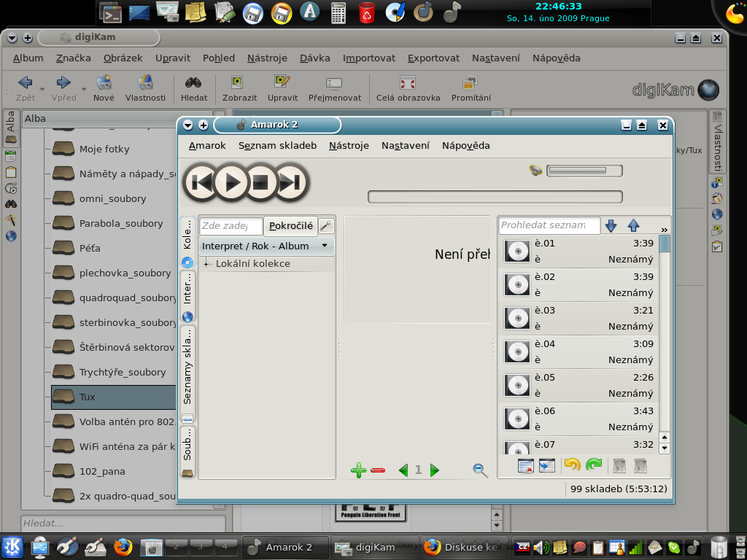
Task: Click the Pokročilé button
Action: click(x=290, y=226)
